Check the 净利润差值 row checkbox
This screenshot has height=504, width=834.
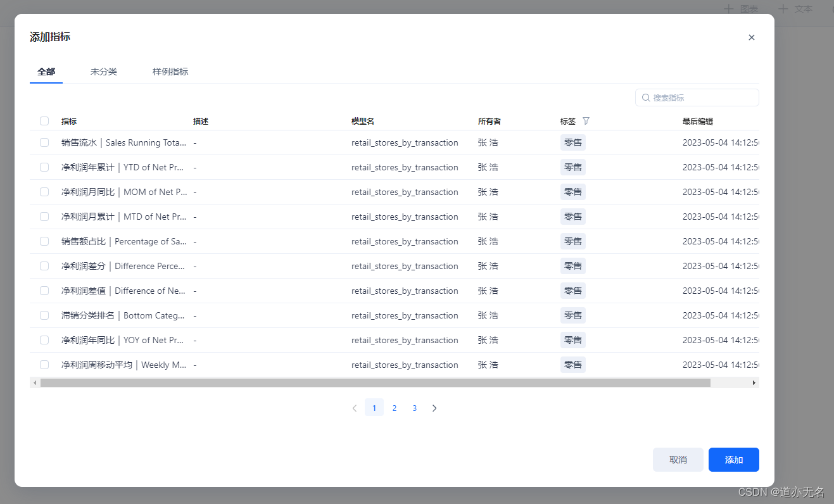(44, 291)
